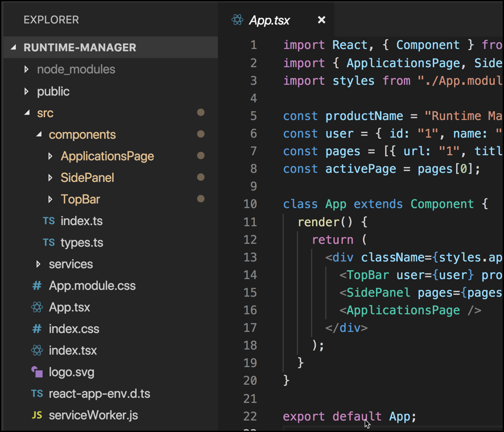Select the src folder name

[x=46, y=113]
